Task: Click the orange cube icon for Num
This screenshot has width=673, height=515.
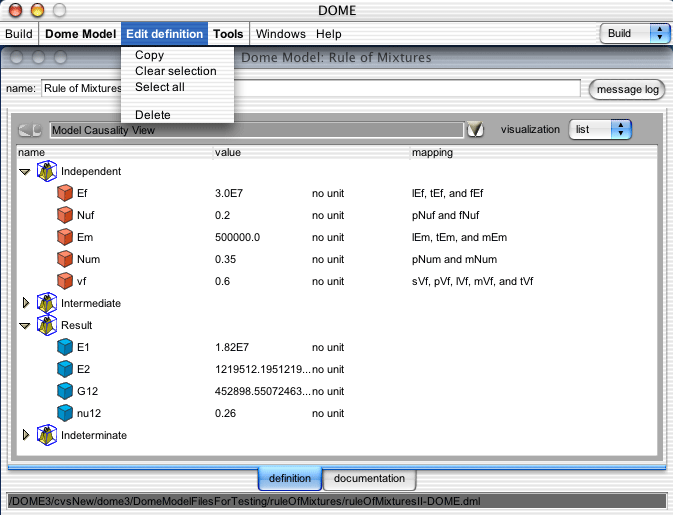Action: (x=65, y=259)
